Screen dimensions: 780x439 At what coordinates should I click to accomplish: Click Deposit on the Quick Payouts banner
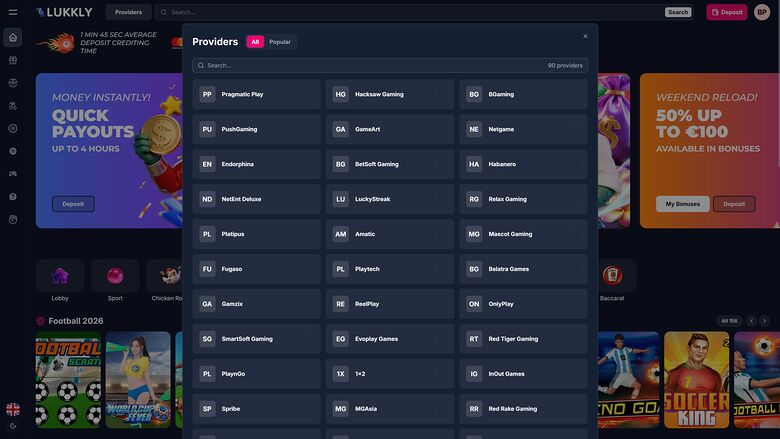tap(73, 204)
